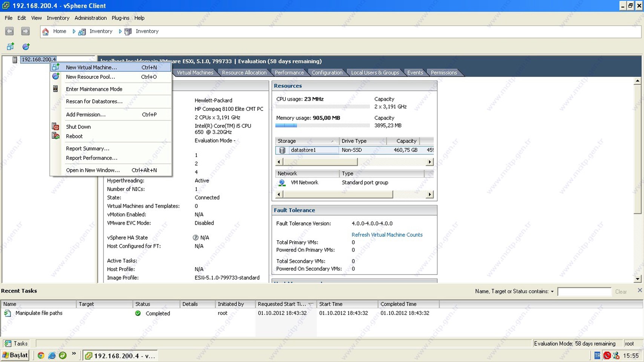The width and height of the screenshot is (644, 362).
Task: Select Report Performance menu entry
Action: click(x=111, y=158)
